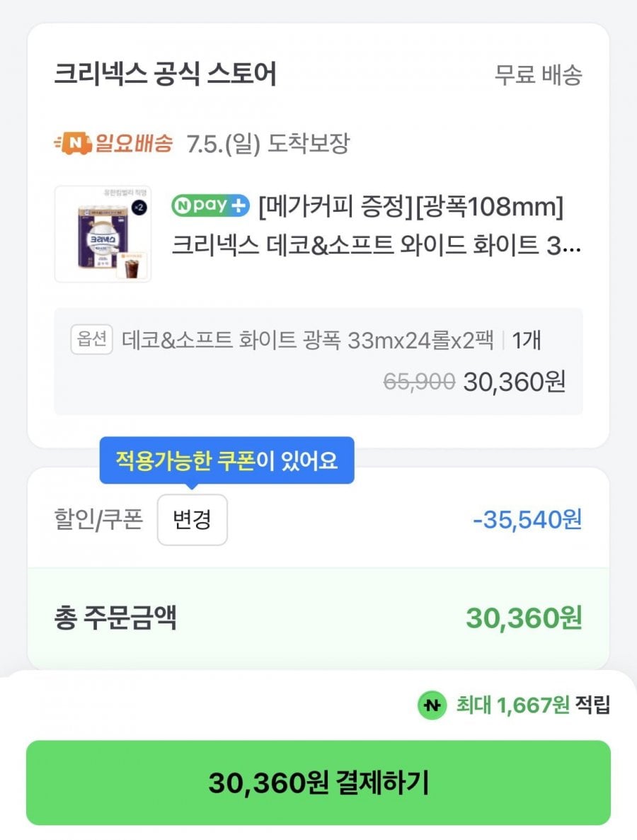637x840 pixels.
Task: Tap the orange N delivery truck icon
Action: 73,143
